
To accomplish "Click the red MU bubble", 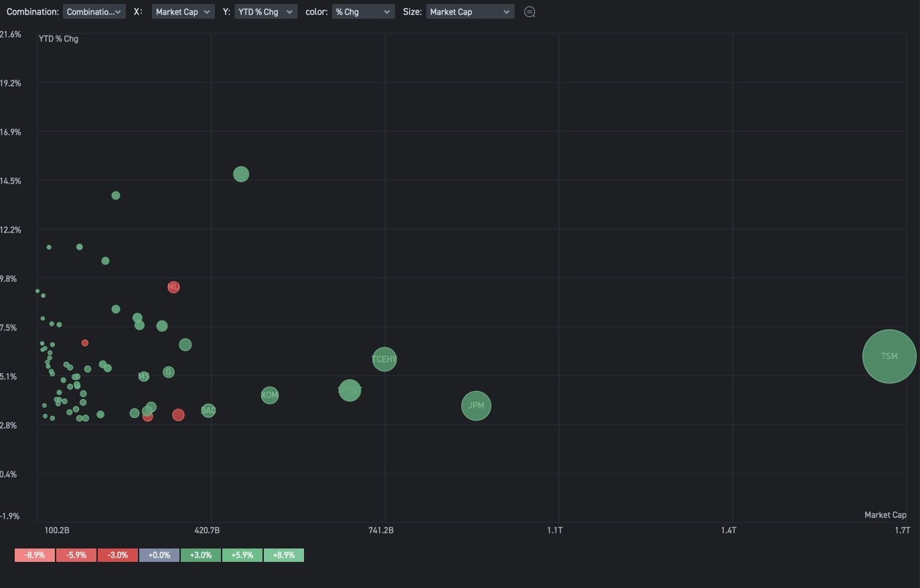I will 173,287.
